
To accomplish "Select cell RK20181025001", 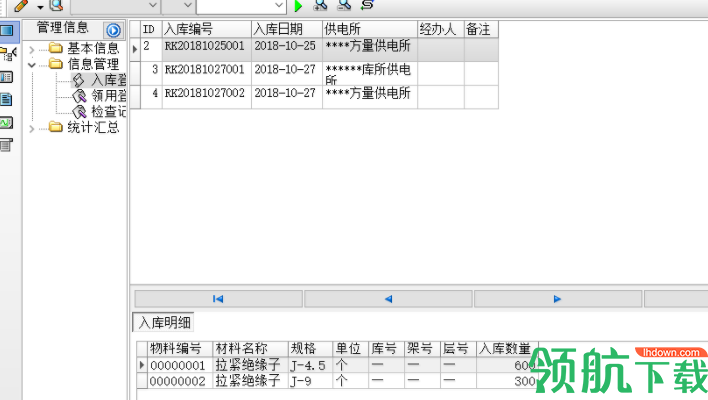I will click(207, 50).
